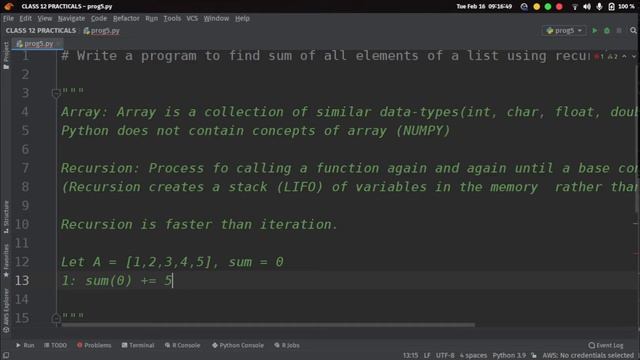
Task: Open the Structure tool window
Action: pos(6,217)
